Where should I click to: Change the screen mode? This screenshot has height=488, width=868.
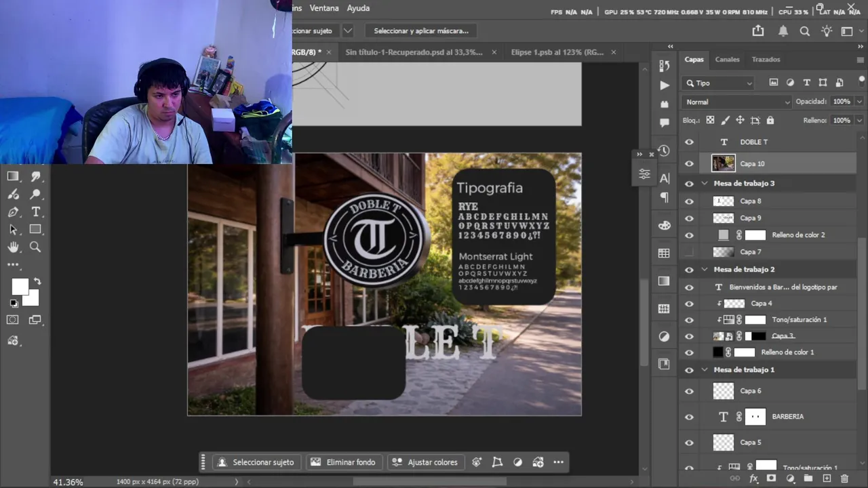pyautogui.click(x=35, y=320)
